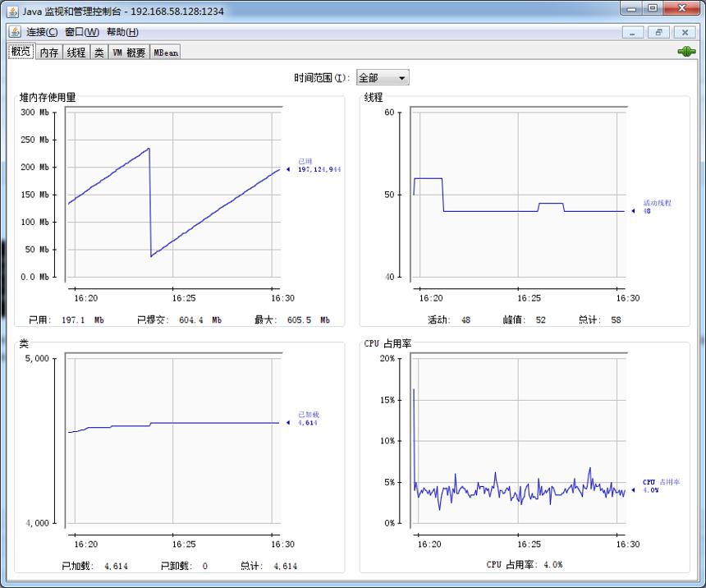This screenshot has height=588, width=706.
Task: Open the 时间范围 dropdown arrow
Action: tap(401, 78)
